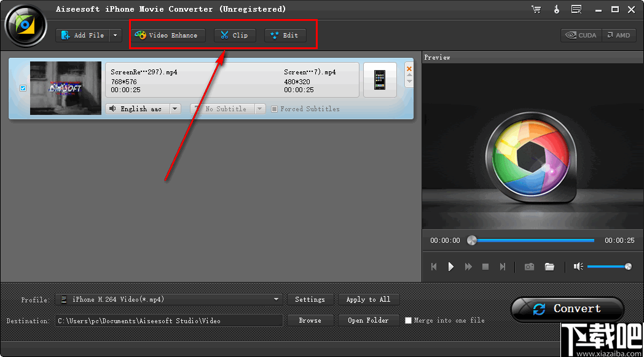Expand the Add File dropdown arrow
The image size is (644, 357).
click(116, 35)
